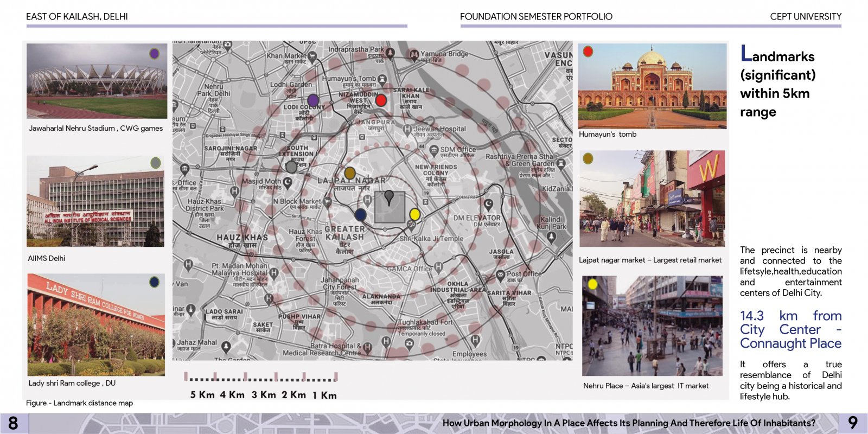Click the '5 Km' scale label
The width and height of the screenshot is (868, 434).
coord(202,395)
